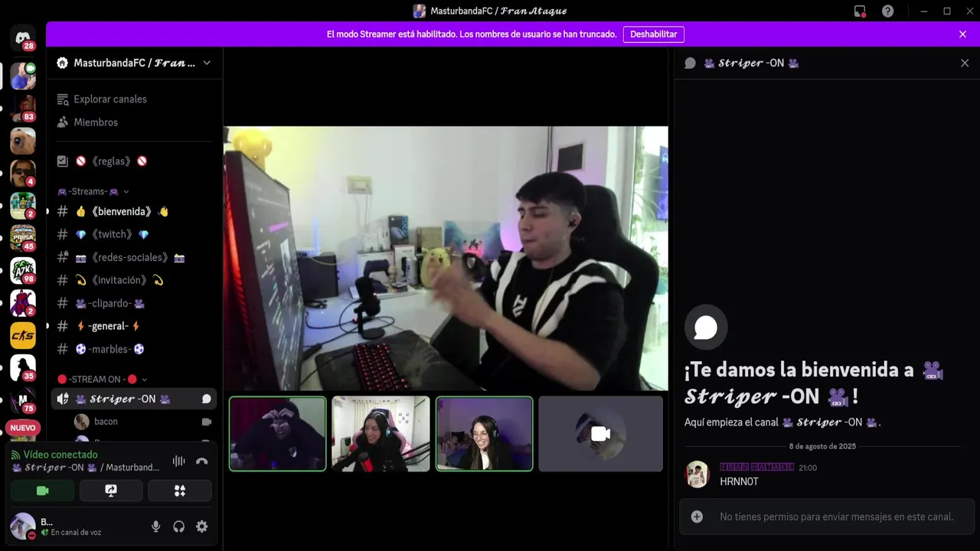Collapse the -STREAM ON- category
980x551 pixels.
(102, 379)
